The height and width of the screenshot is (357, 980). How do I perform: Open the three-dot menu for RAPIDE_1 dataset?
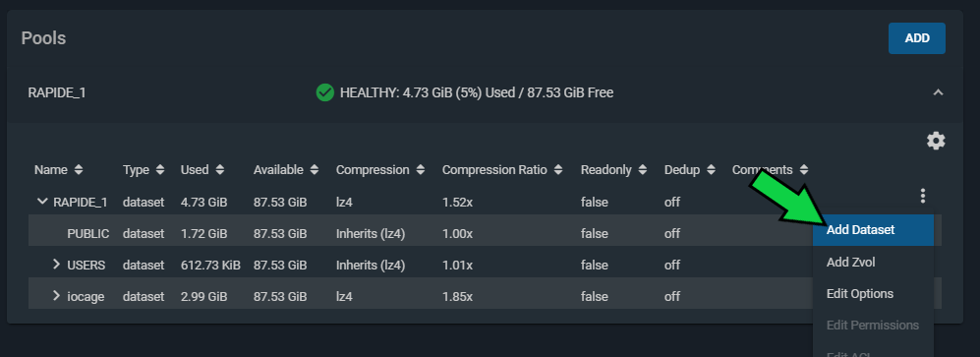tap(923, 196)
